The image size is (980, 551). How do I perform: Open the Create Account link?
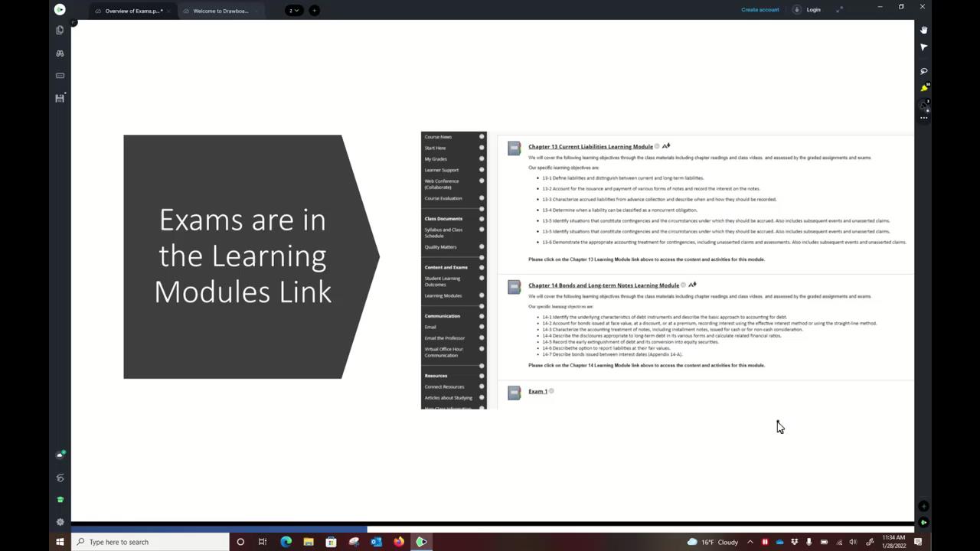pos(759,9)
